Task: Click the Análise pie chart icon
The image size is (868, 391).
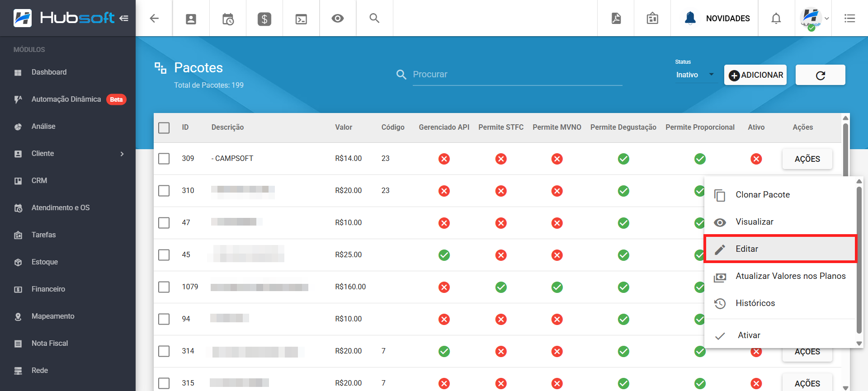Action: pyautogui.click(x=18, y=127)
